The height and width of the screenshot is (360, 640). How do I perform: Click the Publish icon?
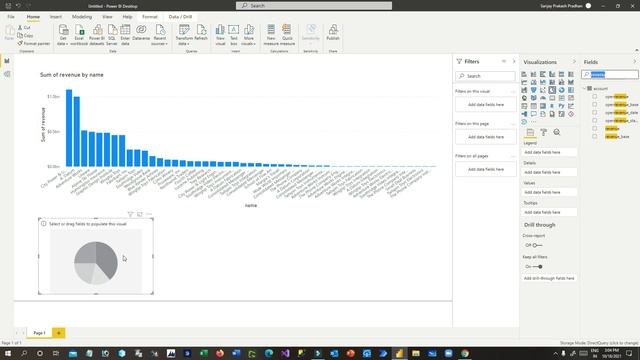[333, 32]
